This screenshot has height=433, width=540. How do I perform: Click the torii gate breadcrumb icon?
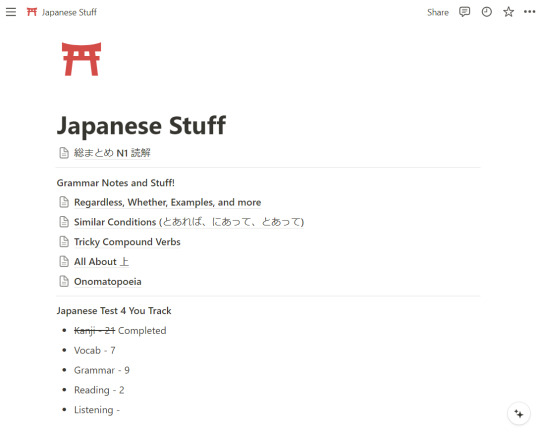tap(32, 12)
